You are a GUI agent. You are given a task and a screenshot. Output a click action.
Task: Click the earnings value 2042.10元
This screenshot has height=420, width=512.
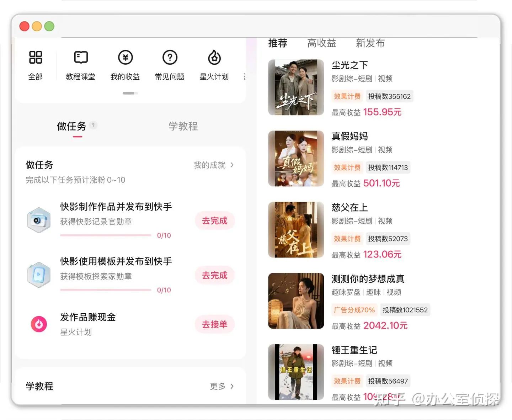(385, 325)
